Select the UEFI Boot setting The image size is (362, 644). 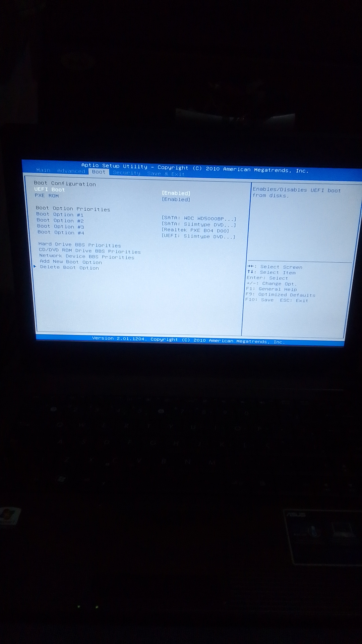click(49, 190)
